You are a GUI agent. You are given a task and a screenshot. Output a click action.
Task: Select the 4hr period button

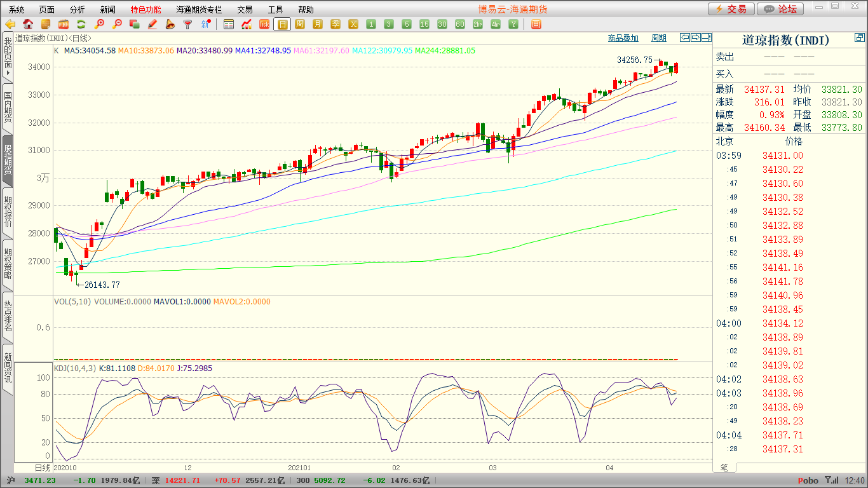pyautogui.click(x=496, y=24)
